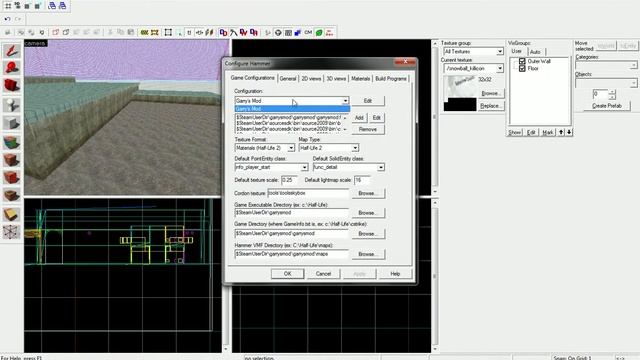Viewport: 640px width, 360px height.
Task: Click Remove for game data files
Action: (x=368, y=129)
